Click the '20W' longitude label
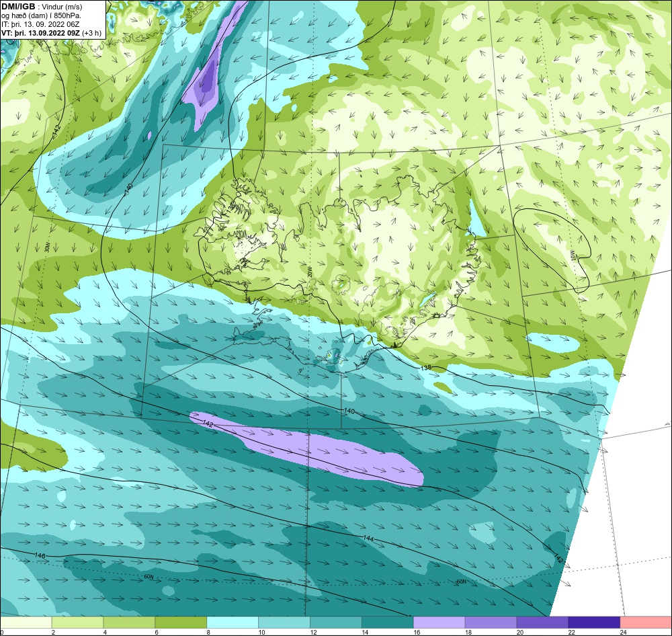Screen dimensions: 672x636 (x=309, y=272)
